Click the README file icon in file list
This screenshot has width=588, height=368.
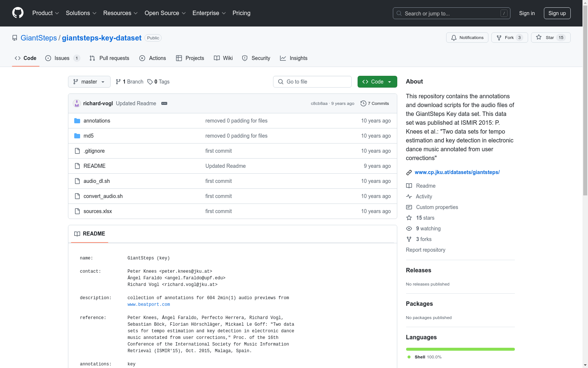77,166
